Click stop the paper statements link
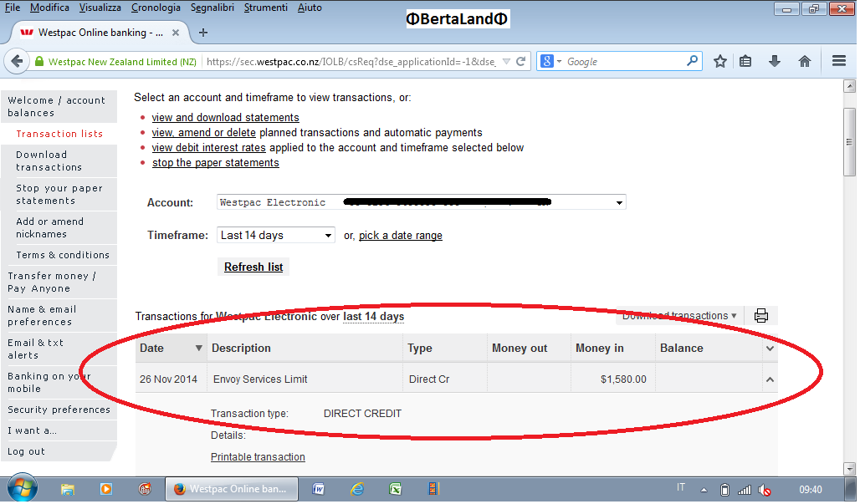 (216, 163)
